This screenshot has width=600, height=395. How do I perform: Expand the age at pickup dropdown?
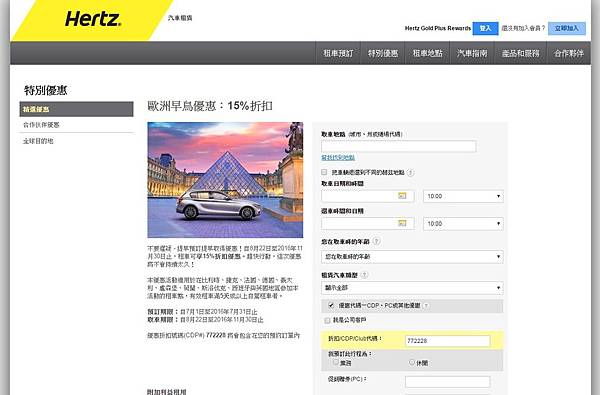pyautogui.click(x=412, y=256)
